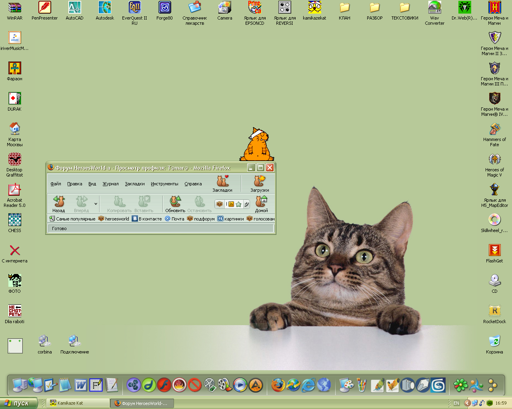Viewport: 512px width, 409px height.
Task: Click the orange desktop cat mascot
Action: (256, 144)
